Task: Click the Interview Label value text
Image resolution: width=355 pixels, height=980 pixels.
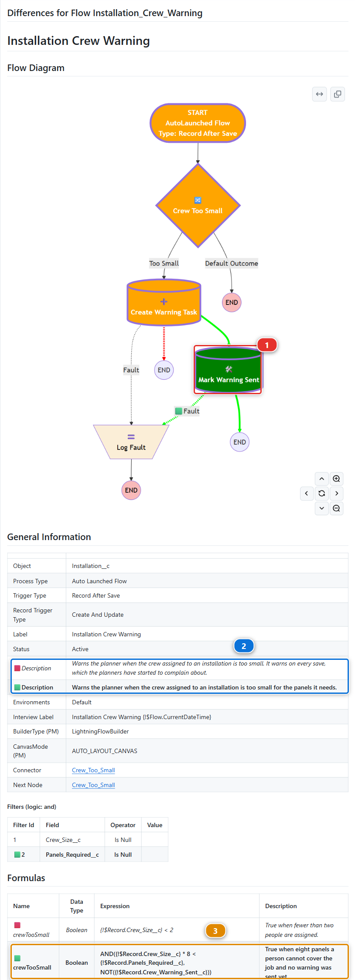Action: (142, 717)
